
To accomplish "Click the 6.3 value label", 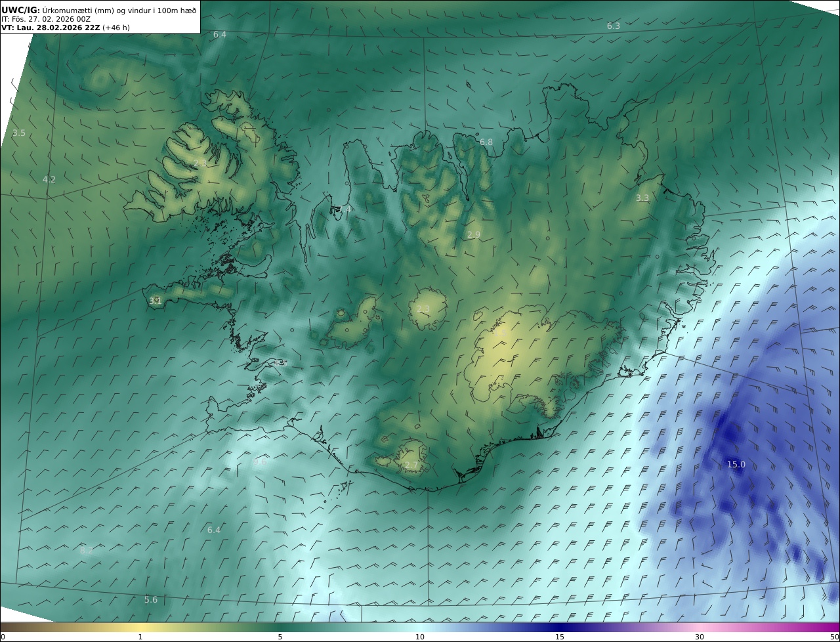I will coord(613,26).
